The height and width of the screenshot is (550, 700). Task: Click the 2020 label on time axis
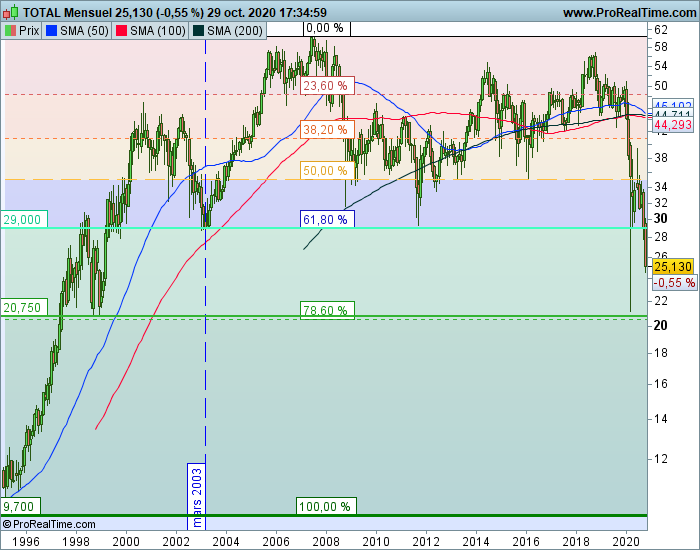(626, 542)
